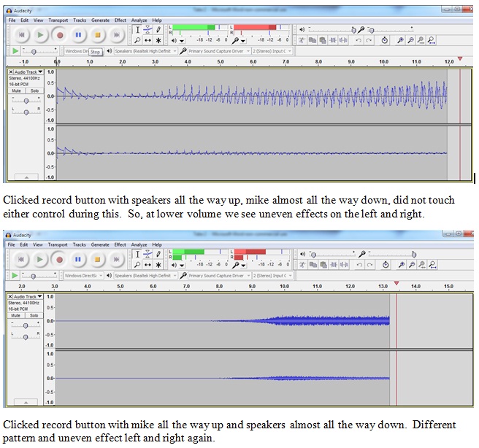Click Play button in upper Audacity window
Image resolution: width=479 pixels, height=448 pixels.
[40, 35]
